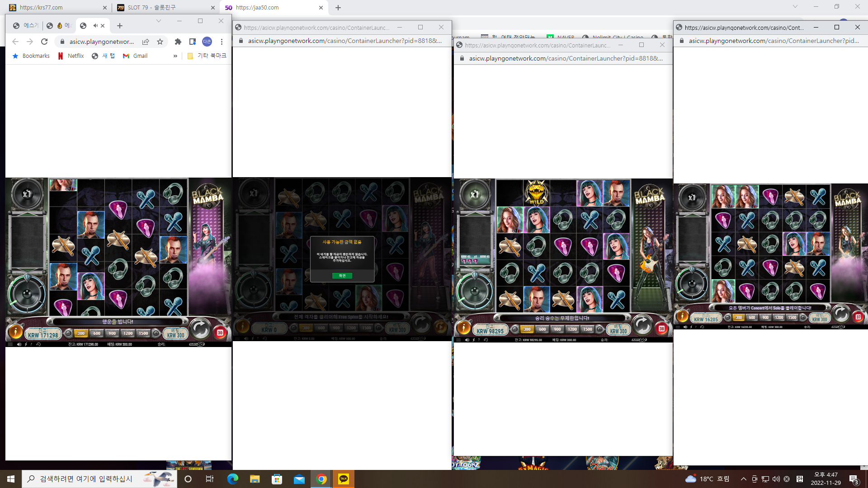Select the 1500 bet in the KRW 98295 game
Screen dimensions: 868x488
pyautogui.click(x=588, y=329)
